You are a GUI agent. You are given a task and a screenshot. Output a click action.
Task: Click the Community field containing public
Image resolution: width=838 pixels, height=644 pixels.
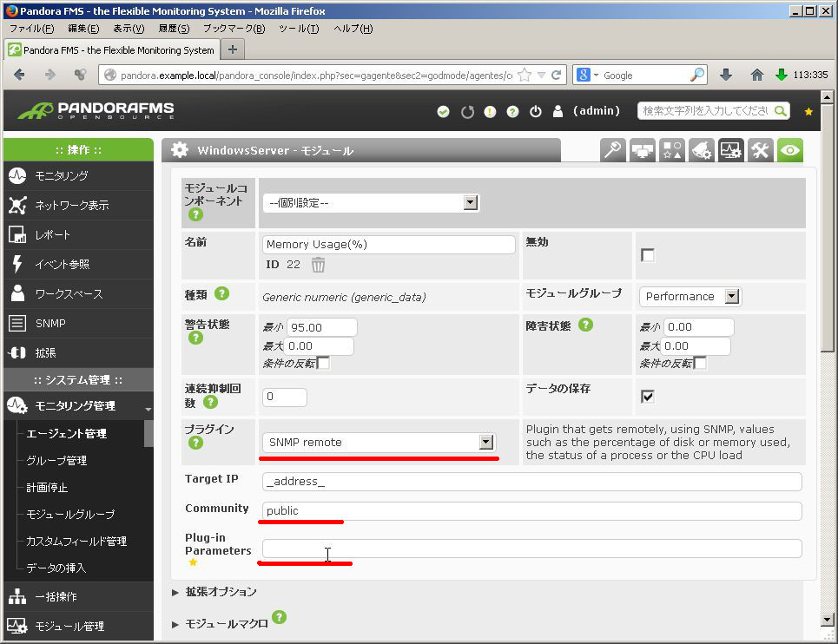[531, 510]
